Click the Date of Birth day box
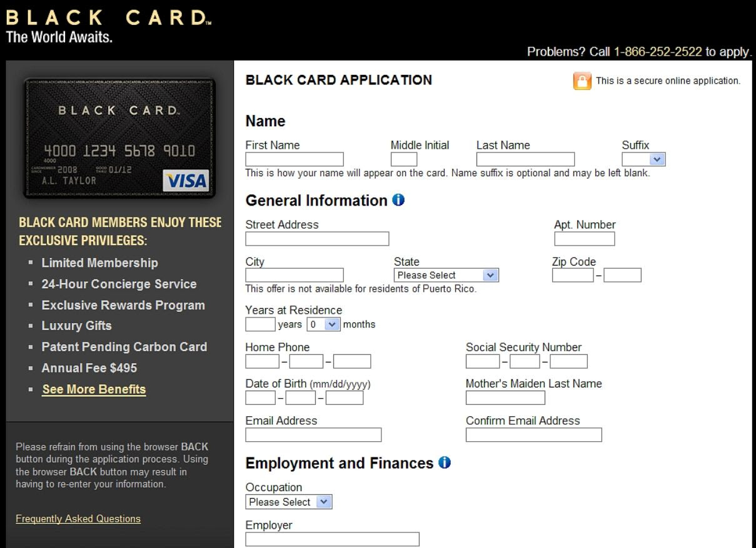 pyautogui.click(x=300, y=397)
